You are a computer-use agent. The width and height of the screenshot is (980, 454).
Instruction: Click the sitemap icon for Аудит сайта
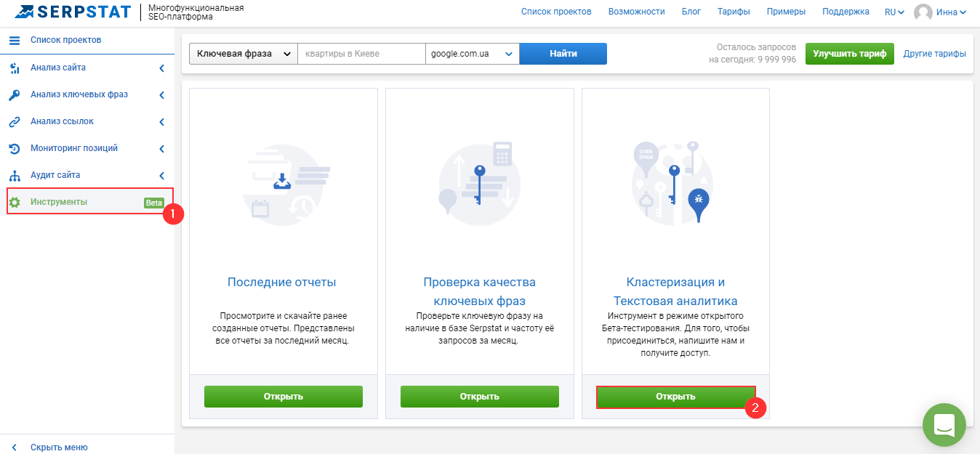pyautogui.click(x=15, y=176)
